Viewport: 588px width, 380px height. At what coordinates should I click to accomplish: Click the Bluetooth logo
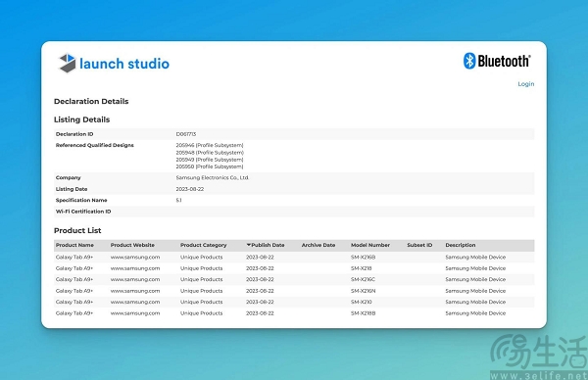click(497, 61)
